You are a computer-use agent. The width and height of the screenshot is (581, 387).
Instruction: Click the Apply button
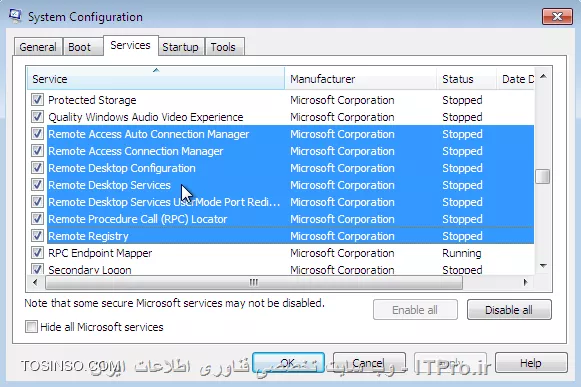[450, 363]
